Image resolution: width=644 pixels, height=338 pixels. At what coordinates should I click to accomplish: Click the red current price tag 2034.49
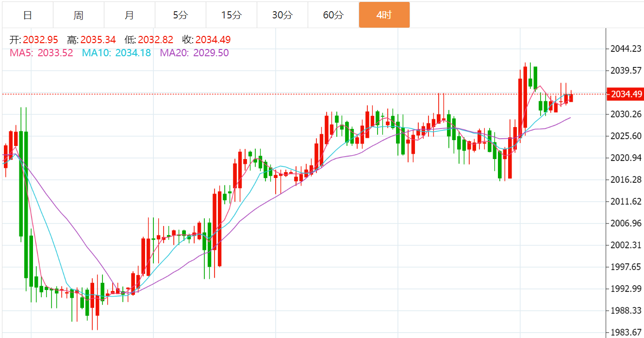[626, 94]
